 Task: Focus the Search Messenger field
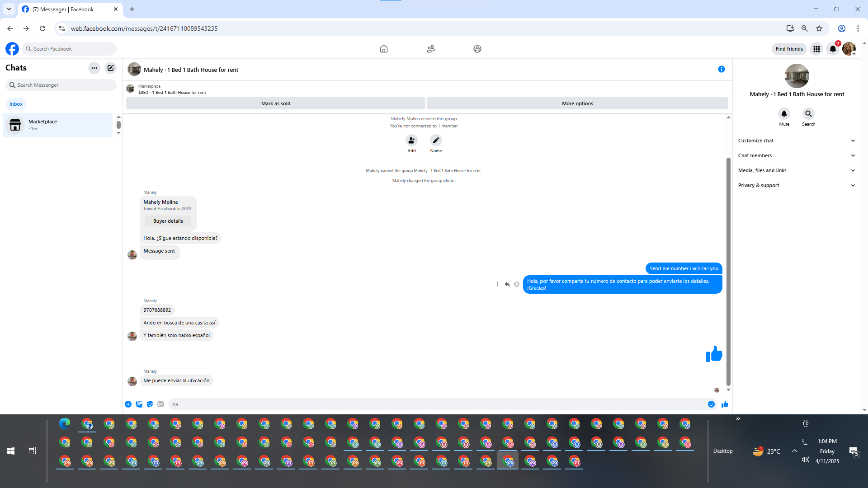(61, 85)
